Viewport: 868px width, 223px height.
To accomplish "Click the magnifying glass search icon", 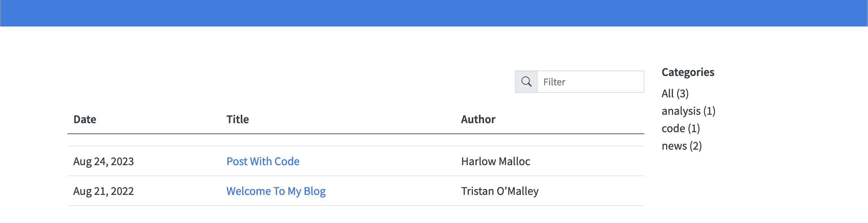I will pos(526,82).
